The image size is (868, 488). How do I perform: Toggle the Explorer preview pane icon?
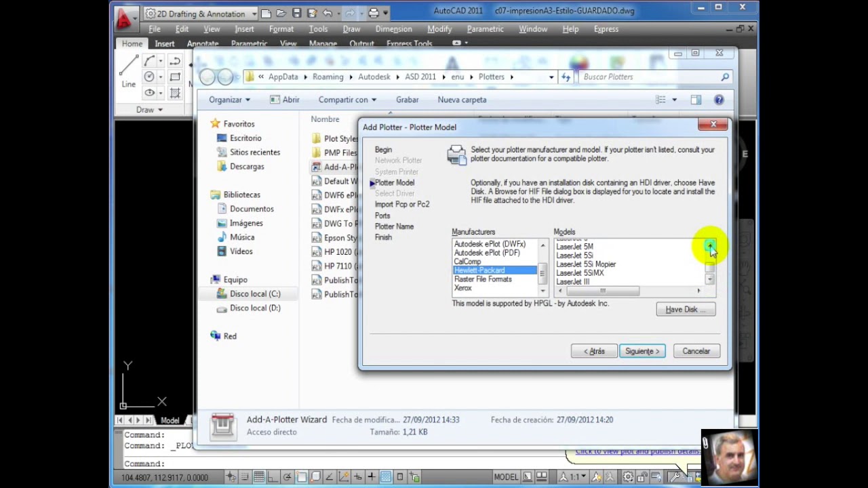(696, 100)
